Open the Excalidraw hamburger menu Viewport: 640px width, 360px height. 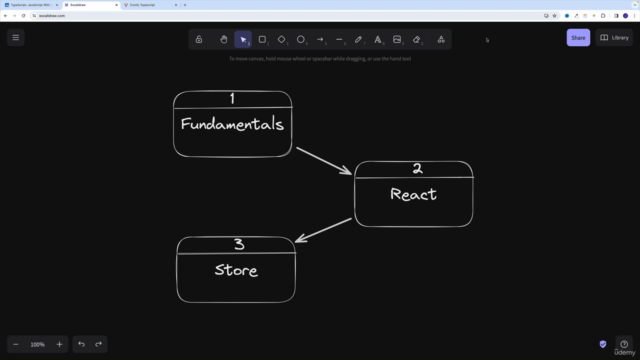(x=16, y=38)
